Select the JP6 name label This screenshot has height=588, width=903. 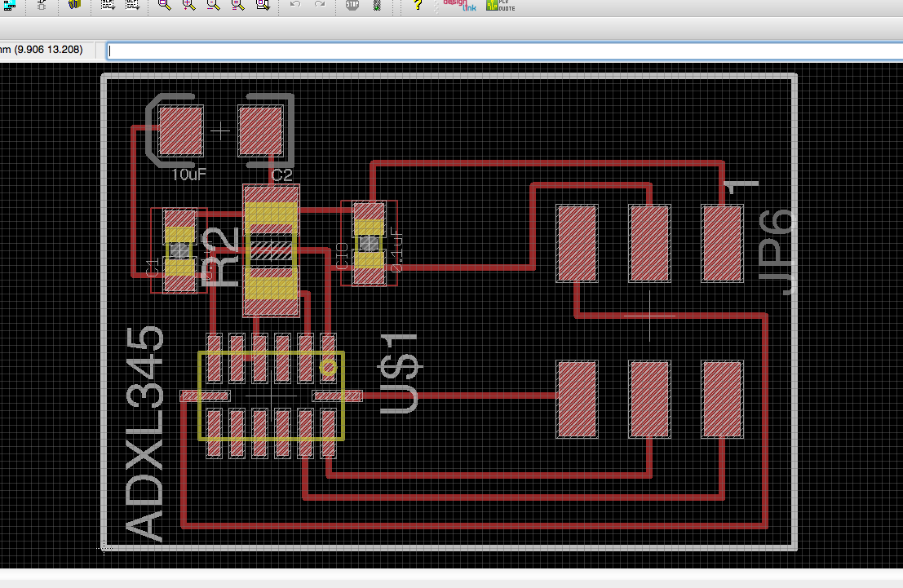coord(777,252)
